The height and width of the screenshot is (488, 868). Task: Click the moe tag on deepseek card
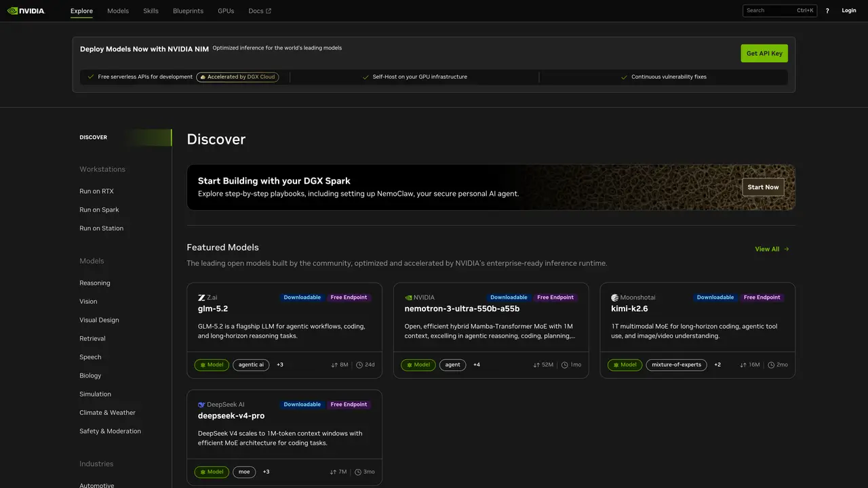(244, 472)
